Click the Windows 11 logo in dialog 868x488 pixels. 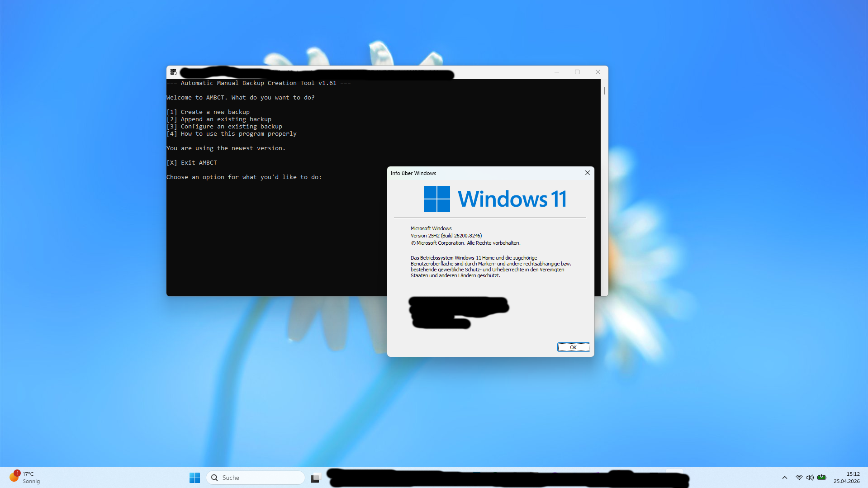pos(436,199)
